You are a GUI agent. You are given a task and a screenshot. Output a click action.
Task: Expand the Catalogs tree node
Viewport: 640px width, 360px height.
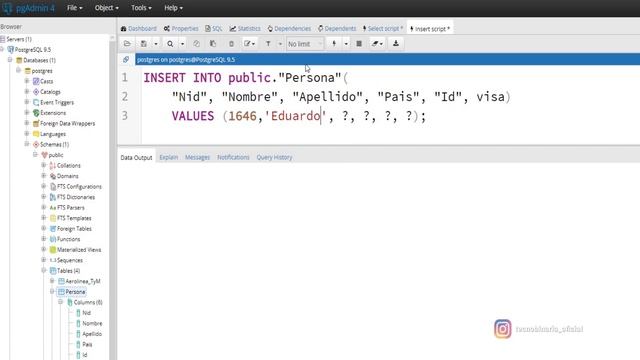click(27, 91)
